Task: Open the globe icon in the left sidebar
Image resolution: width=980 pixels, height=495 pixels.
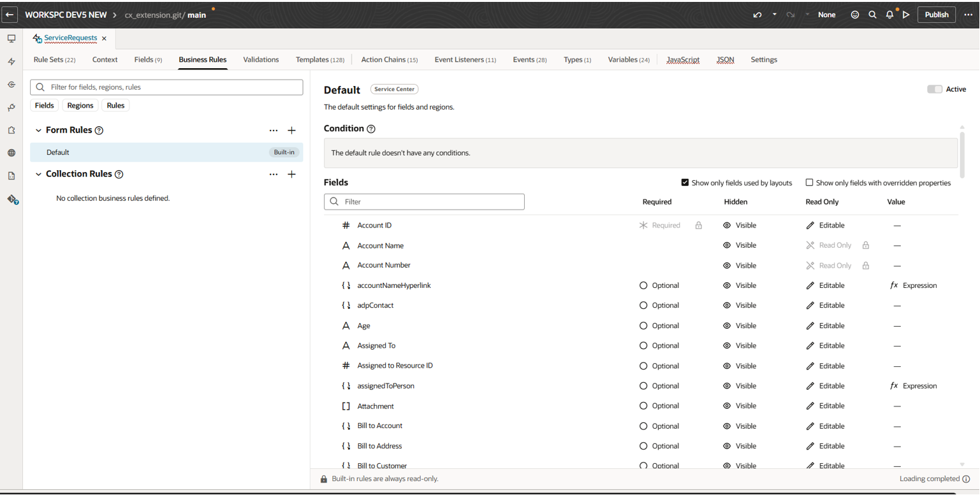Action: [x=11, y=153]
